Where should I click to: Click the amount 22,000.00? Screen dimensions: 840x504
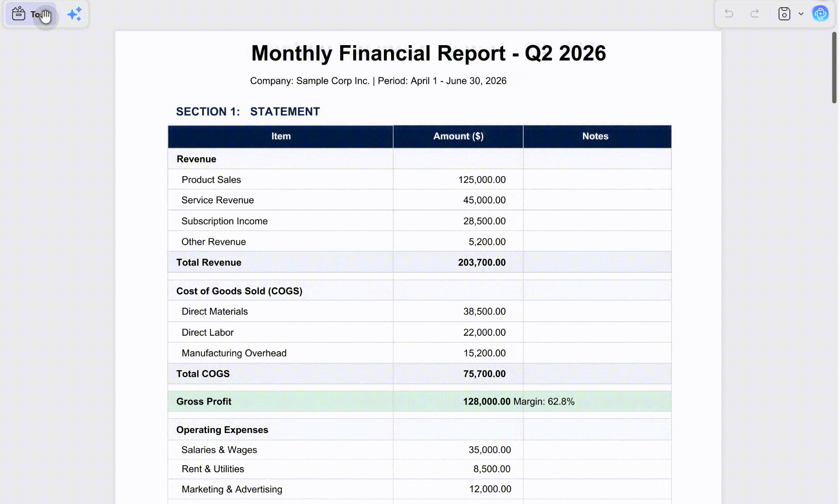484,332
